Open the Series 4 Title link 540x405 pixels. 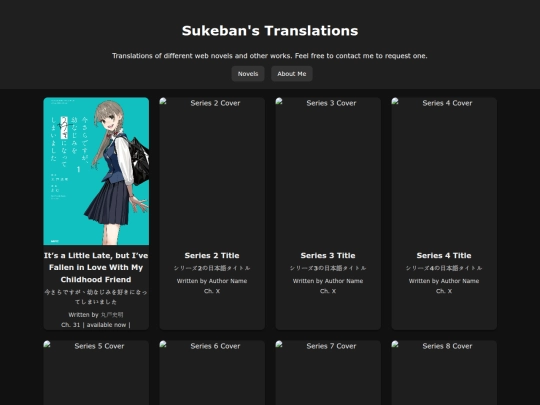tap(444, 256)
